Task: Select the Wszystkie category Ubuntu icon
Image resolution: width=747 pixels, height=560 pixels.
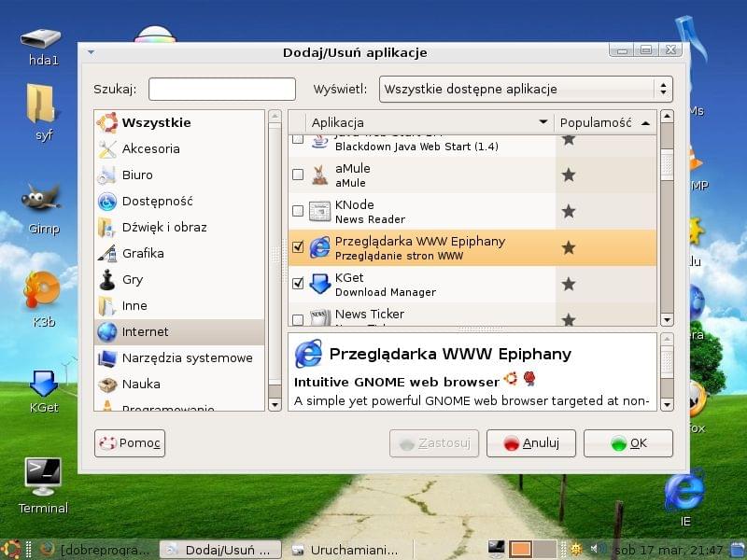Action: 106,123
